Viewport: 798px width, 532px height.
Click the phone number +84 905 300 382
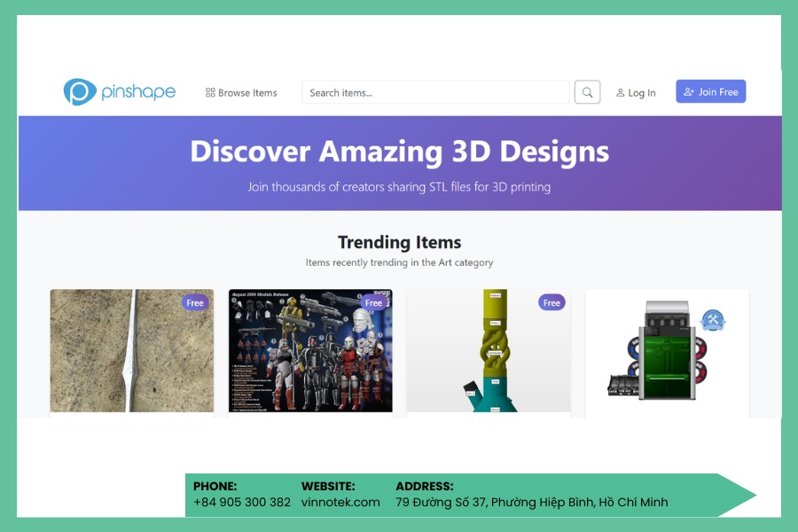click(x=242, y=502)
